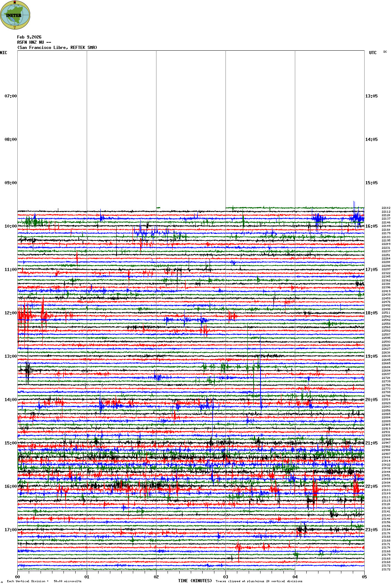The image size is (392, 586).
Task: Click the UTC timezone label
Action: (x=373, y=53)
